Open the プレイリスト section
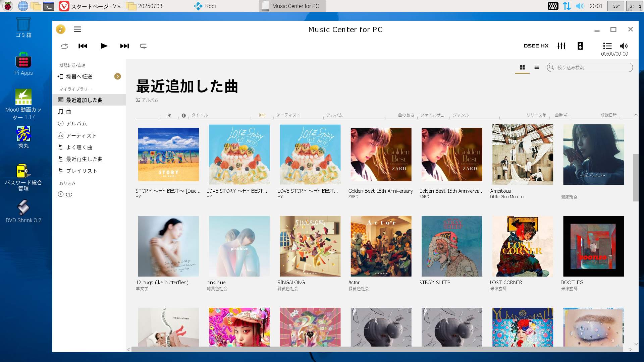The width and height of the screenshot is (644, 362). [x=89, y=171]
